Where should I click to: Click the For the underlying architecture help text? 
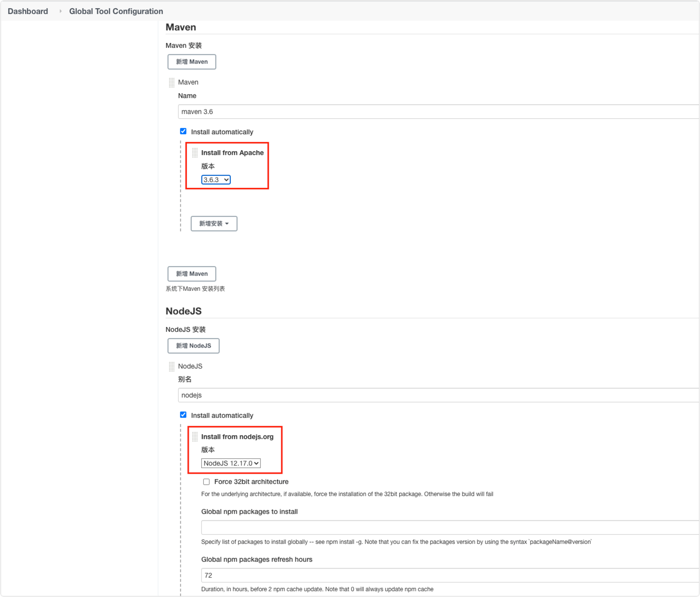pos(347,494)
